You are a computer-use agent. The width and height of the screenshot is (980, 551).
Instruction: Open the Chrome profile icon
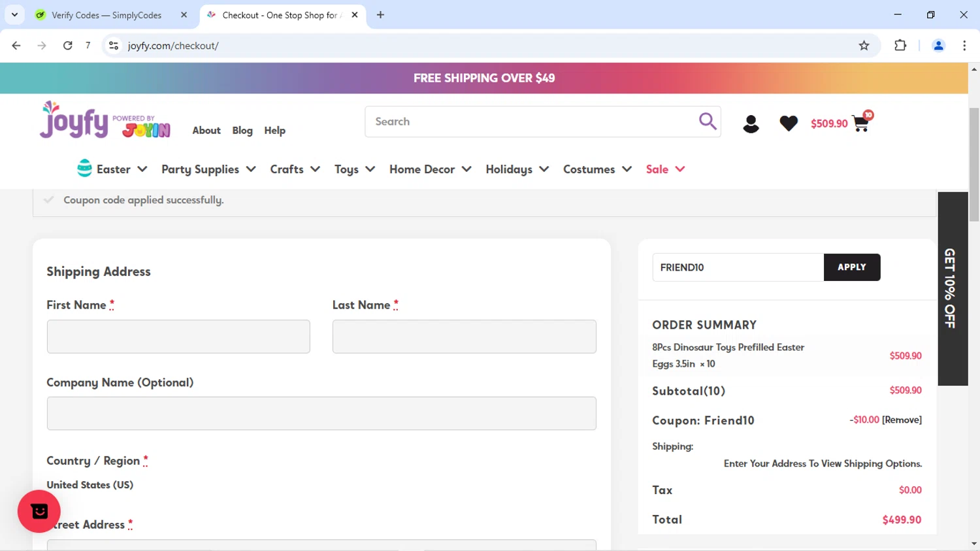pyautogui.click(x=938, y=46)
